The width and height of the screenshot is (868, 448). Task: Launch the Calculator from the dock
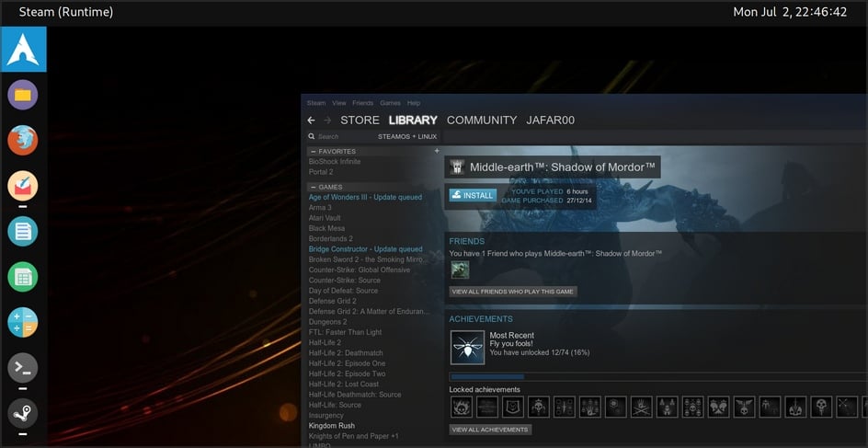coord(23,322)
